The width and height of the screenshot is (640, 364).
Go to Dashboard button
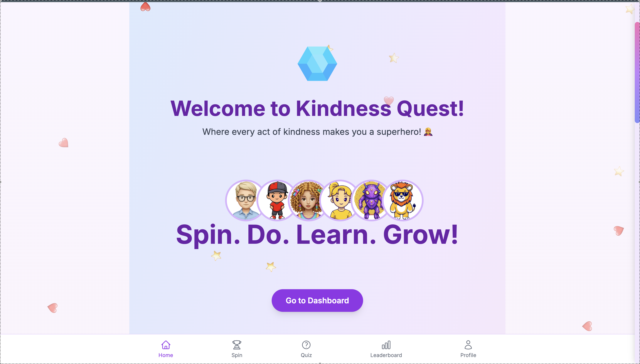317,300
